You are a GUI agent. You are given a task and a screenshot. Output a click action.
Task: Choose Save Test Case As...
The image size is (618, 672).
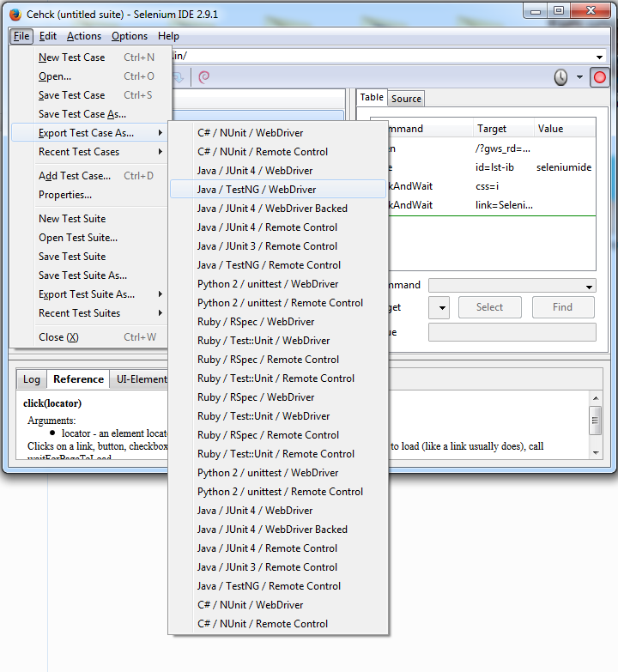[x=90, y=114]
